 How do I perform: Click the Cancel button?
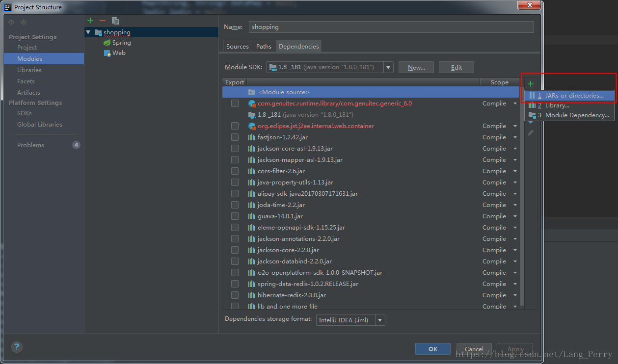[474, 349]
